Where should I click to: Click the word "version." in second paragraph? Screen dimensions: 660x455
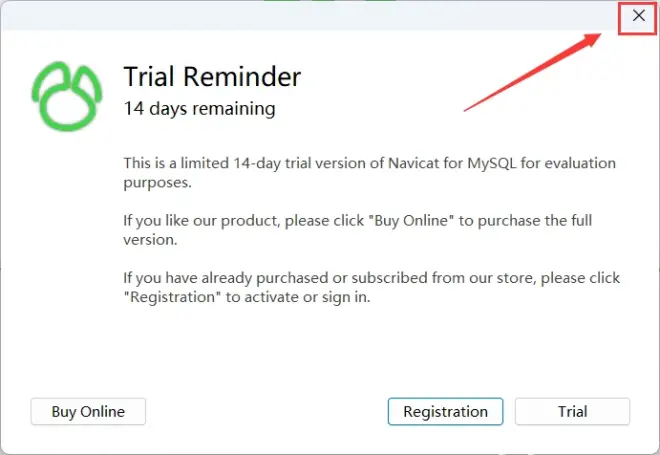(150, 240)
